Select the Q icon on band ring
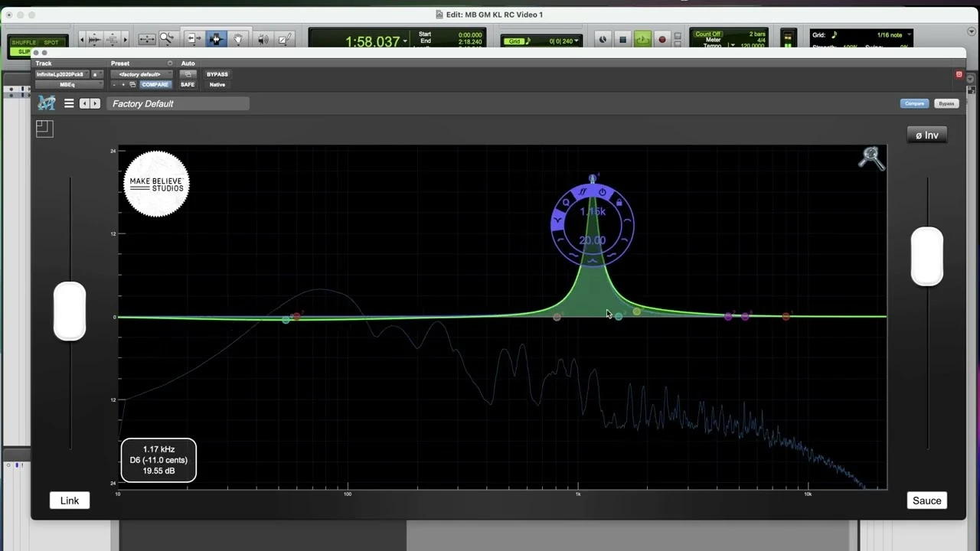Image resolution: width=980 pixels, height=551 pixels. click(567, 203)
